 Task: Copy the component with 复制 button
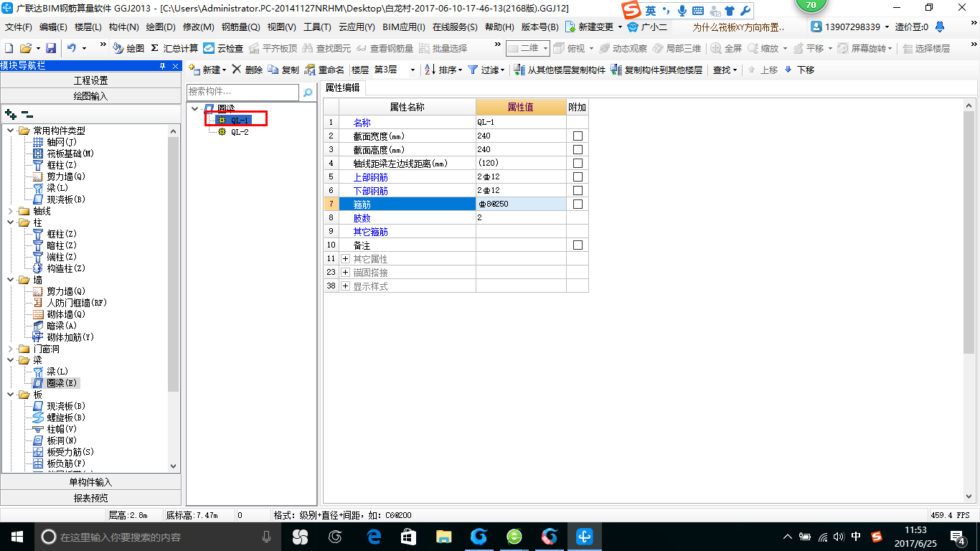[x=283, y=70]
